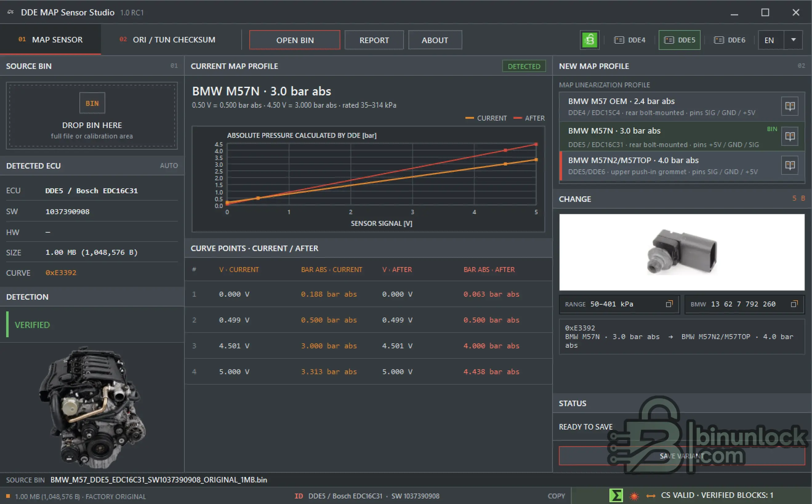Close the DDE MAP Sensor Studio window

[x=796, y=13]
